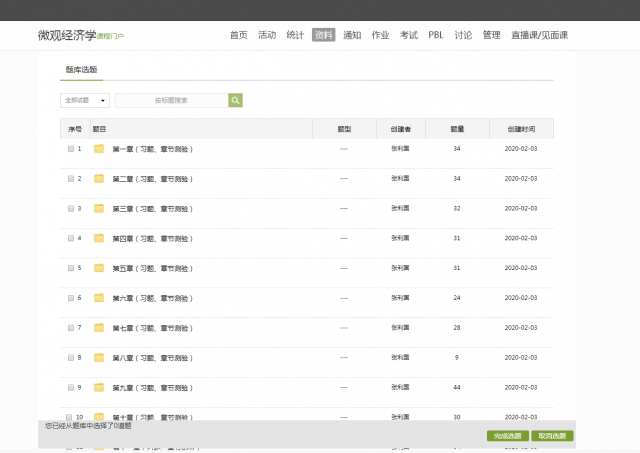
Task: Switch to the 题库选题 tab
Action: [x=82, y=70]
